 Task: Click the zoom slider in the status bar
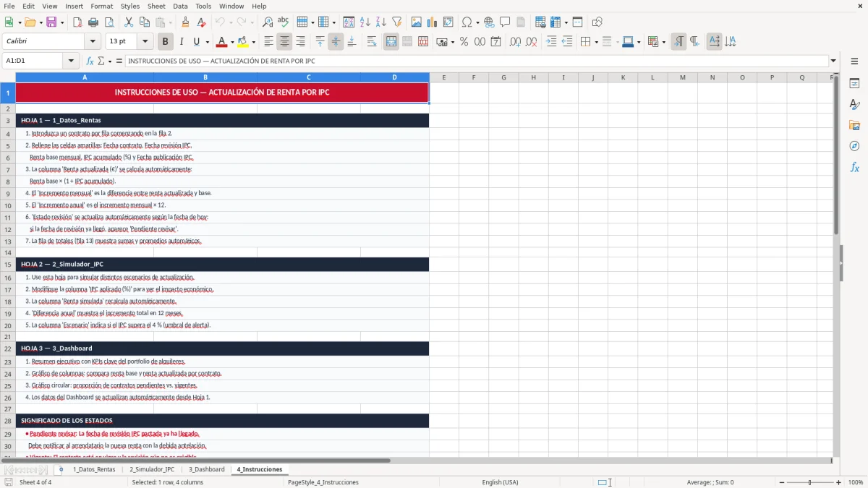pos(809,482)
